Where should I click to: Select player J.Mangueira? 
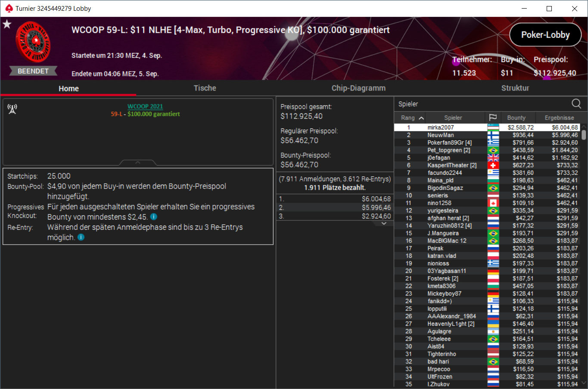click(487, 233)
